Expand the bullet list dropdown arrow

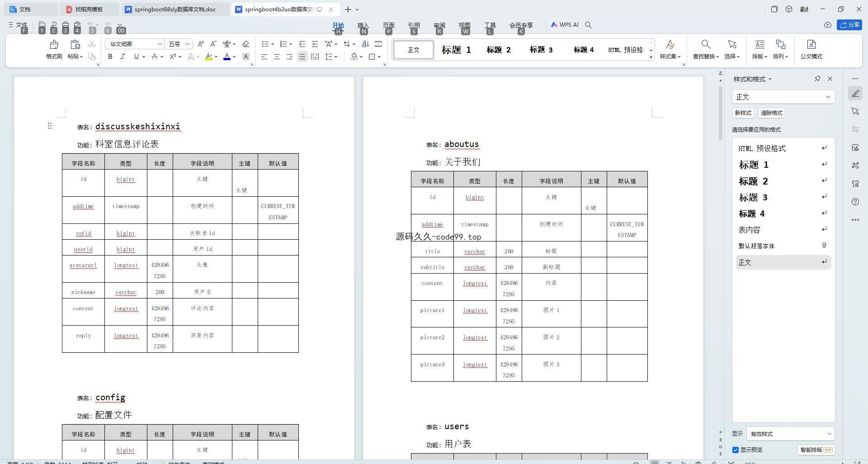coord(272,44)
